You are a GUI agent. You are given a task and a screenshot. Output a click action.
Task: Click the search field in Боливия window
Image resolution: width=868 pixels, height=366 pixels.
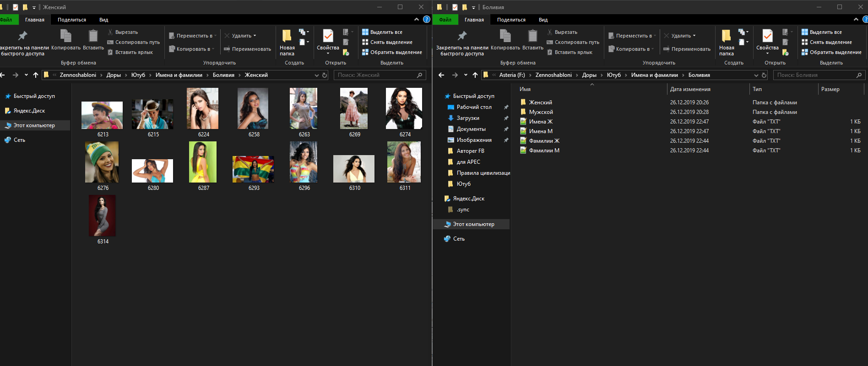coord(815,75)
